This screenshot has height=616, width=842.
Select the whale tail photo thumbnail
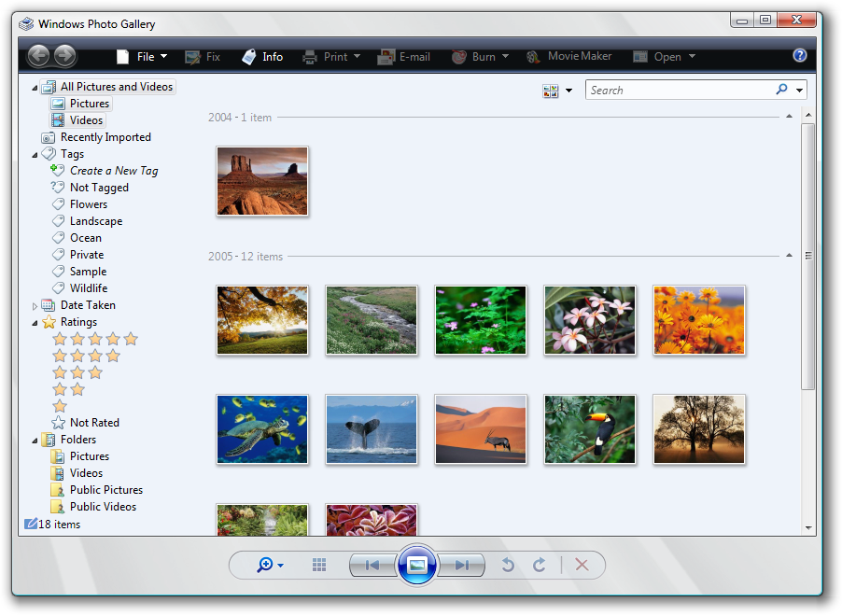371,428
